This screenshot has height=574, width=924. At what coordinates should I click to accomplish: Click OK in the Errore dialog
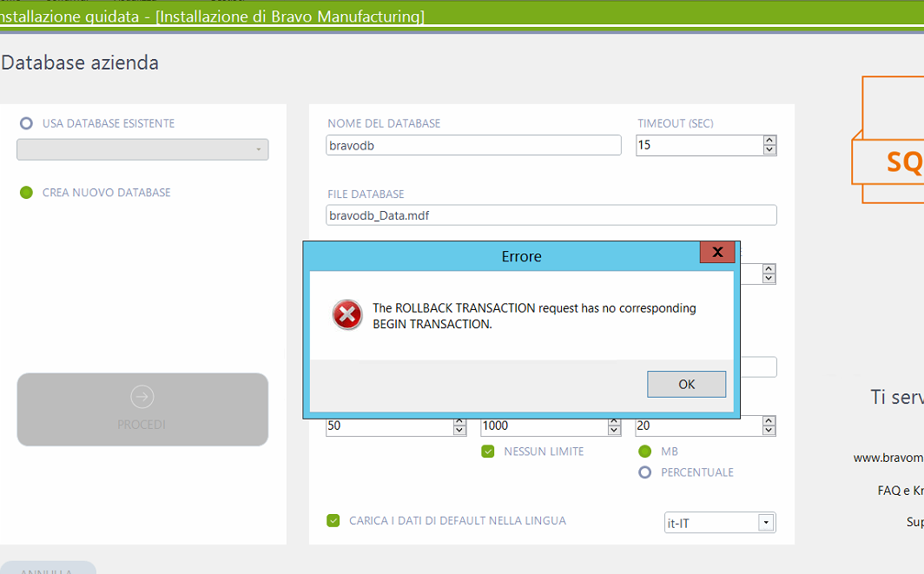click(686, 384)
